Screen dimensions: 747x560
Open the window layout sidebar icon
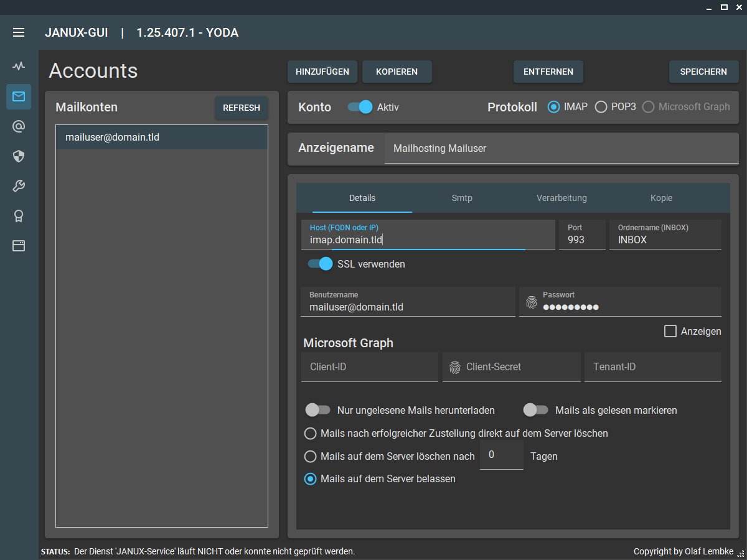[x=19, y=246]
